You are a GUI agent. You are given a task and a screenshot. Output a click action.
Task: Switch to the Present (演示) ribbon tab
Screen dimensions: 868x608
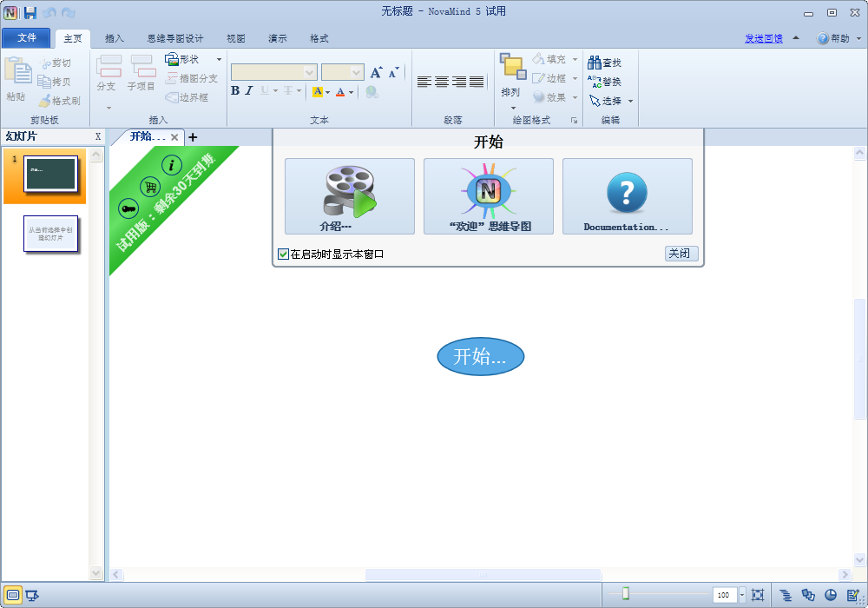tap(278, 38)
